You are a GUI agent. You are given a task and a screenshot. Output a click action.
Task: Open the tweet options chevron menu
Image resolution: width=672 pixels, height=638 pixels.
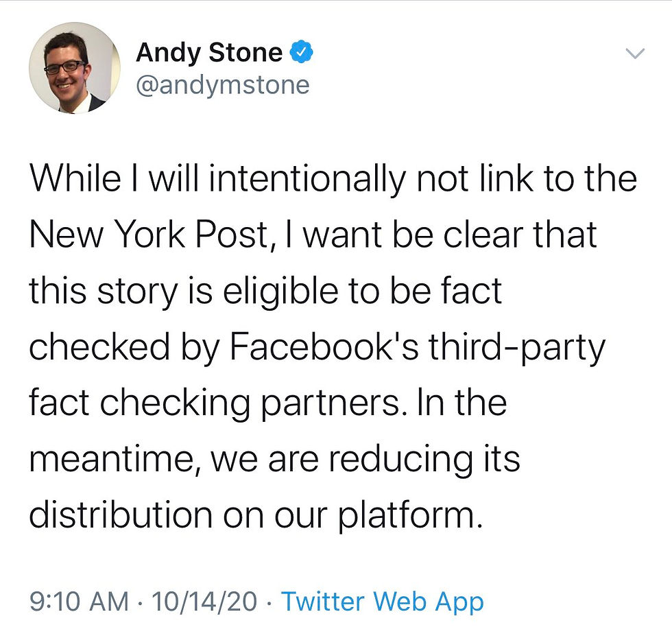coord(636,54)
